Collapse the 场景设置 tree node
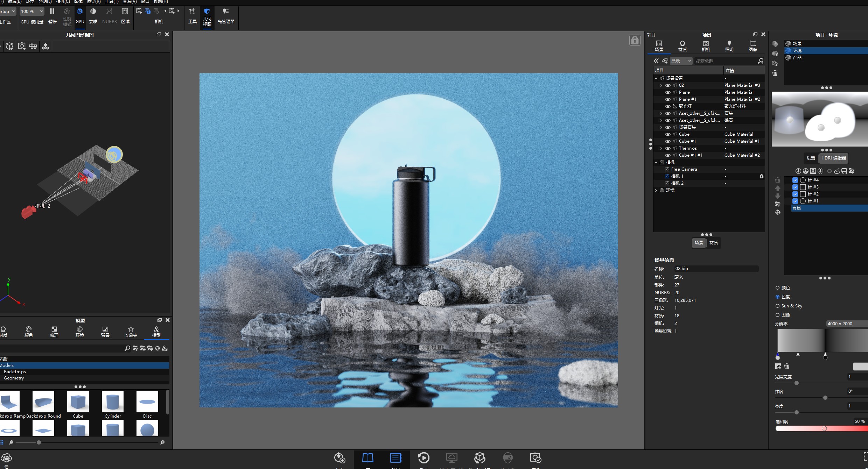This screenshot has height=469, width=868. 656,78
